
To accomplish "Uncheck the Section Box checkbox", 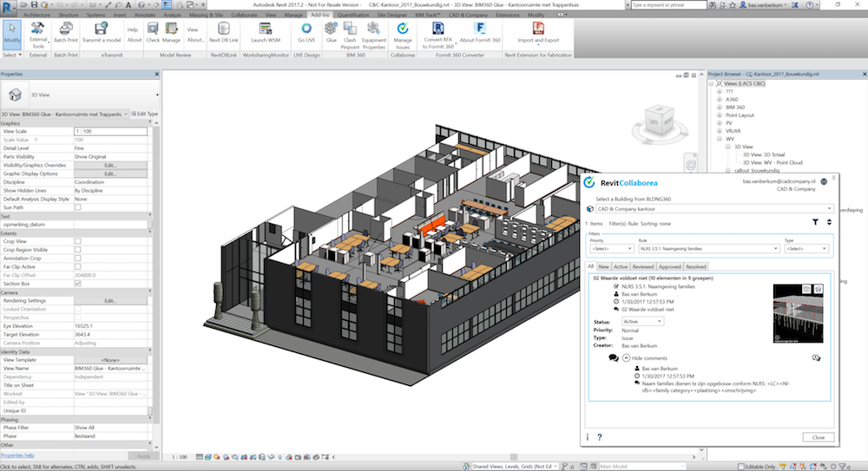I will [x=78, y=284].
